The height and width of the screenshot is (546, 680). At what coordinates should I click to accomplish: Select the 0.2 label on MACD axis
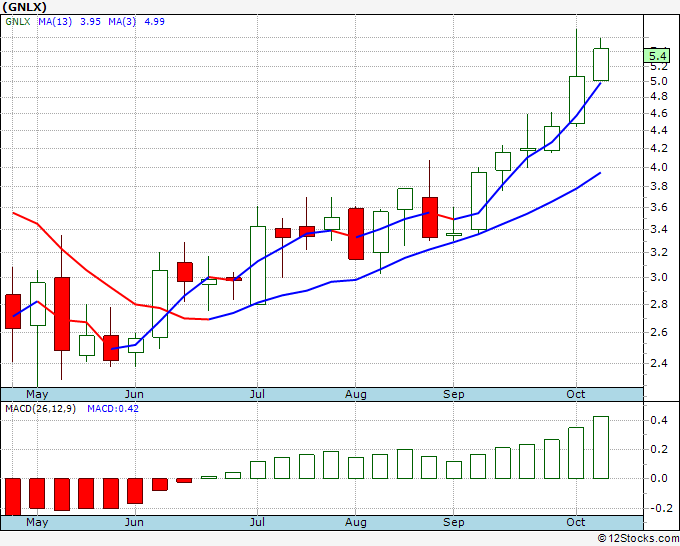coord(659,449)
